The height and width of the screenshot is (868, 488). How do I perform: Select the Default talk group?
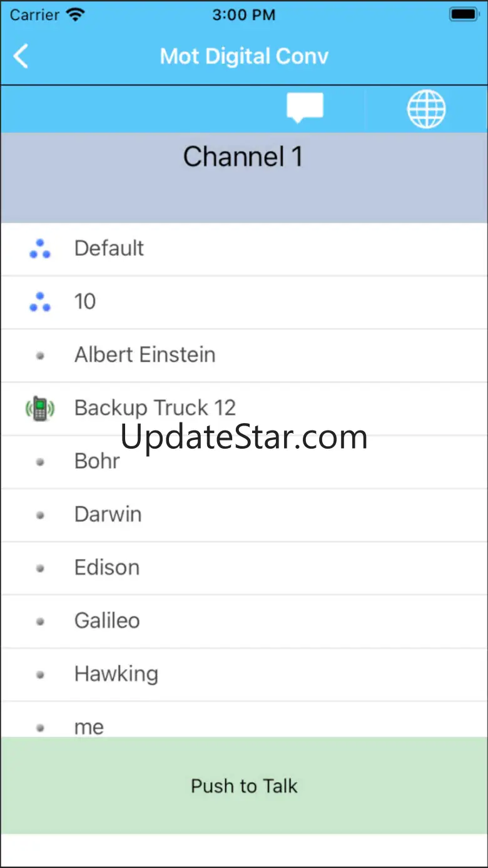coord(244,249)
